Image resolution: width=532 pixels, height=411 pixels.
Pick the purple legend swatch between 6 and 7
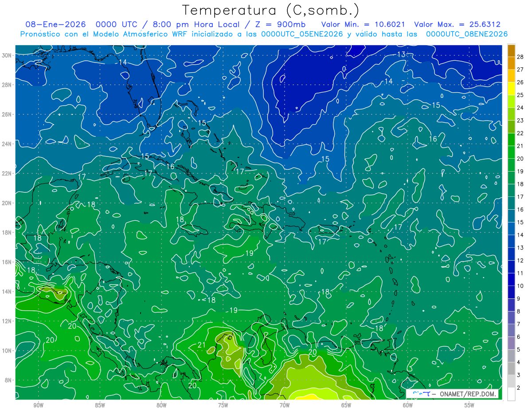click(511, 330)
